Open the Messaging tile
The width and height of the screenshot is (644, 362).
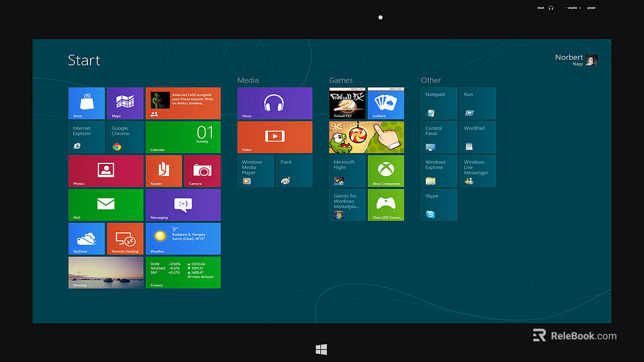click(183, 205)
